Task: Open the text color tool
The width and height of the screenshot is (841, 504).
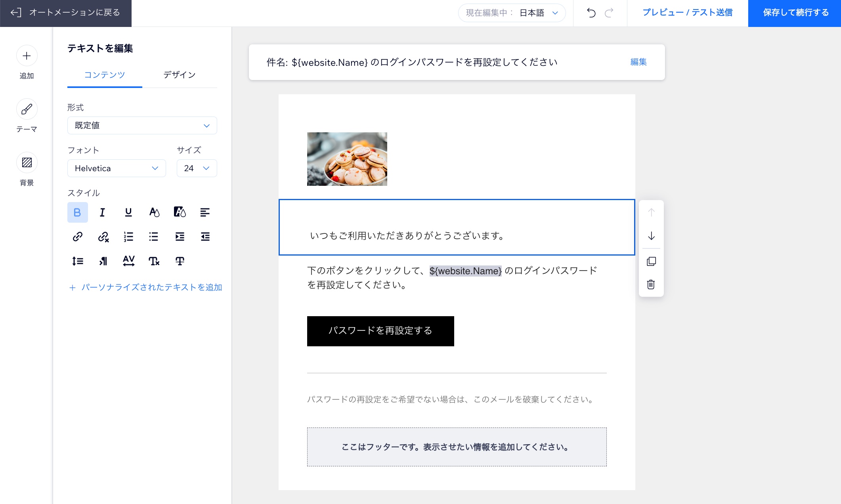Action: (x=154, y=212)
